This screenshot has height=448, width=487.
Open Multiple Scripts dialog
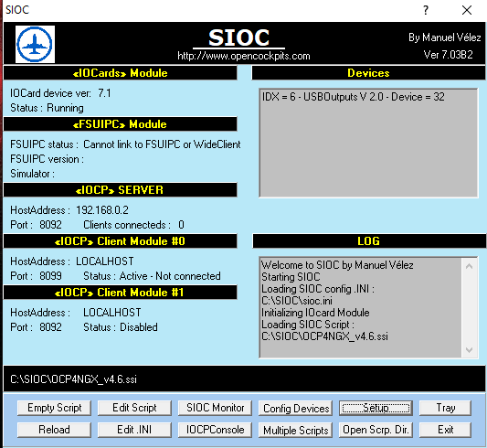(x=295, y=430)
